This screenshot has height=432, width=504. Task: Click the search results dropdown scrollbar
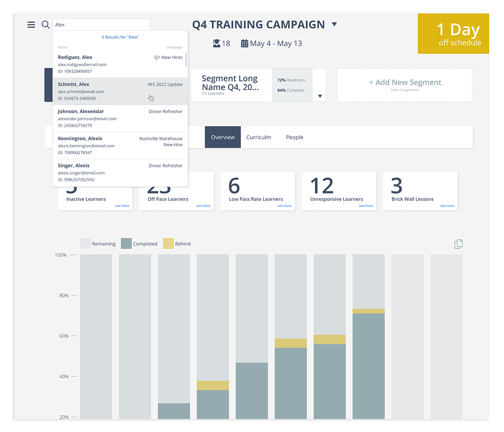(x=186, y=59)
